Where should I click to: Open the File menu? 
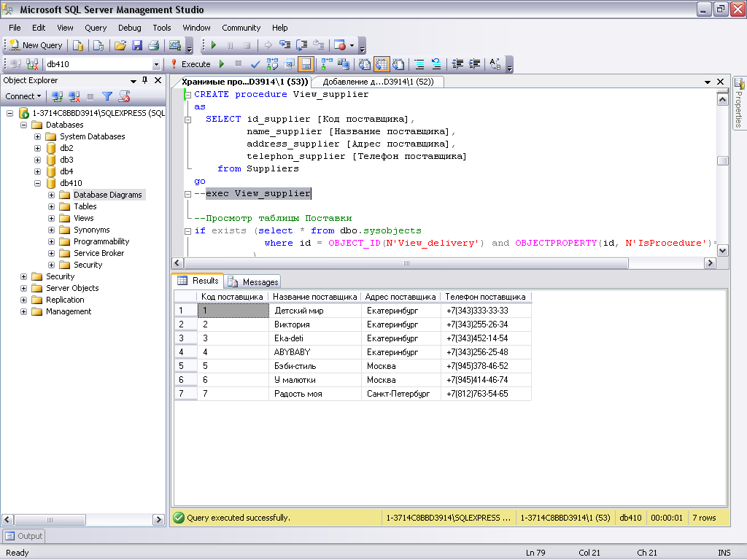coord(15,28)
